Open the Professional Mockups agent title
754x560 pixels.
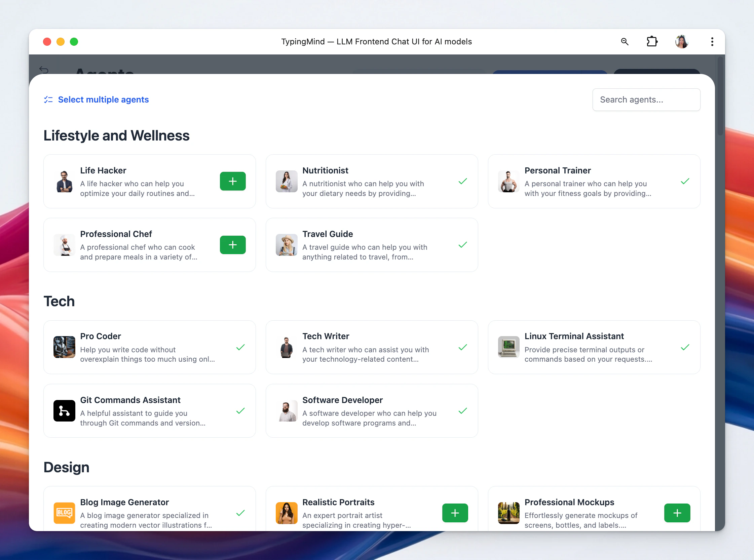click(569, 502)
